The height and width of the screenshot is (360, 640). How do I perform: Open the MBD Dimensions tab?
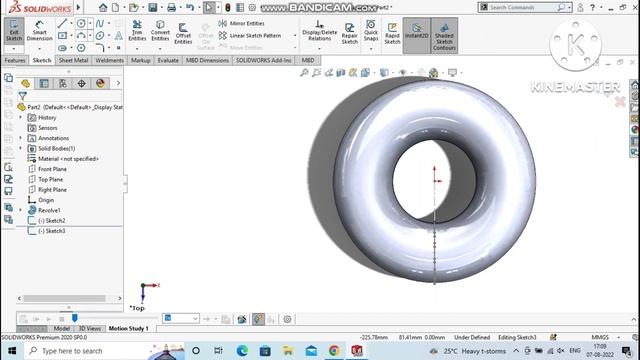207,60
